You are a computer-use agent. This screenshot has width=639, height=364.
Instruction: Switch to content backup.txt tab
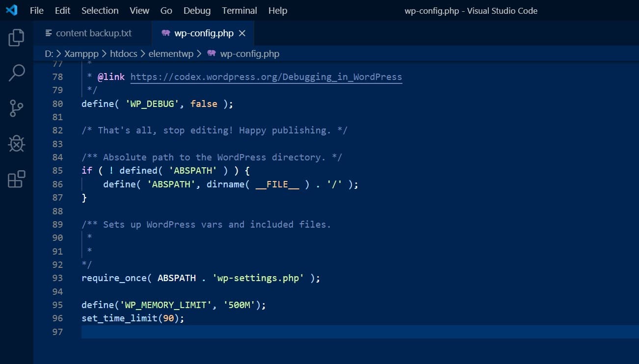93,33
